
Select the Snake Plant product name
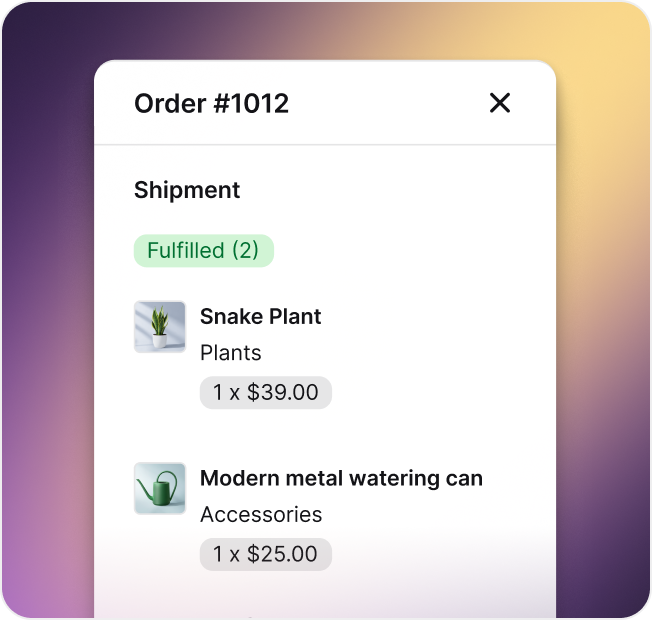coord(260,317)
